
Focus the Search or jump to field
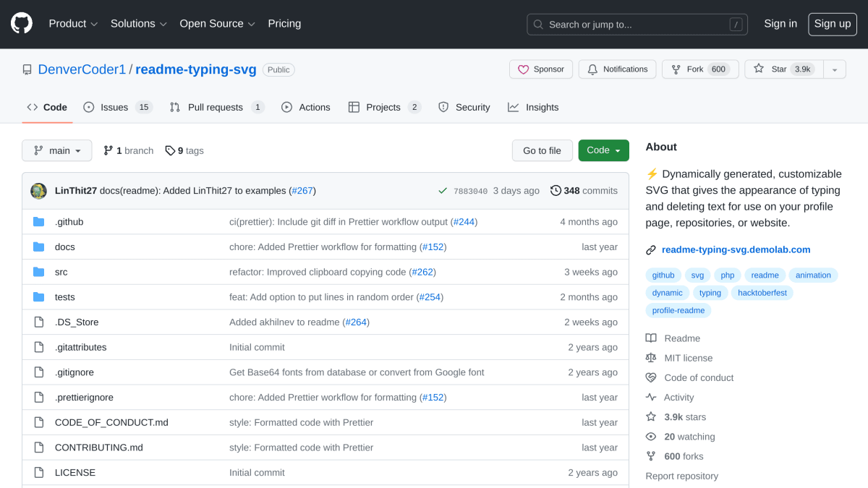click(x=637, y=25)
